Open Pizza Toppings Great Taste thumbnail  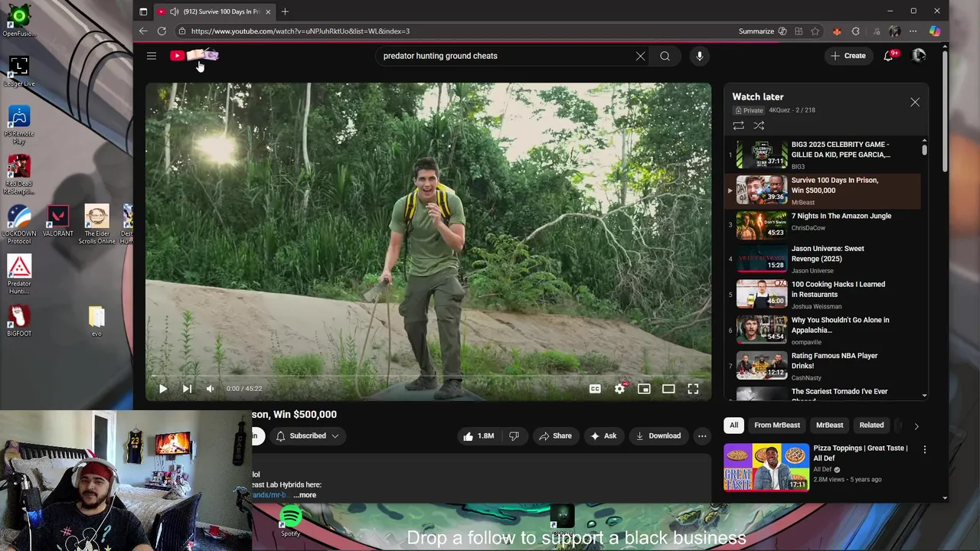(x=766, y=467)
